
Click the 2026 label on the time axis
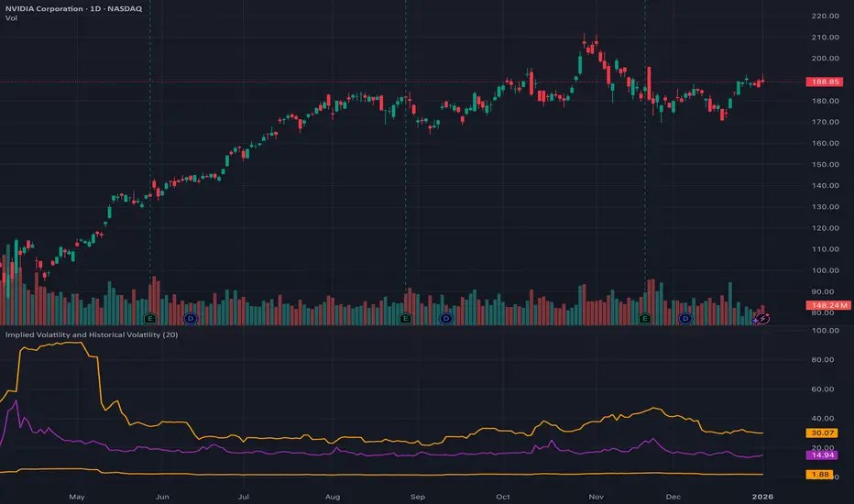click(x=762, y=497)
